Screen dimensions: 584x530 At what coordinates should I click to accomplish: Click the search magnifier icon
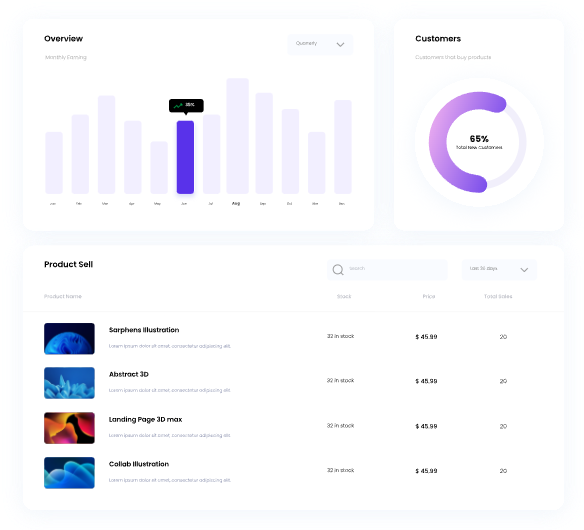click(x=338, y=270)
